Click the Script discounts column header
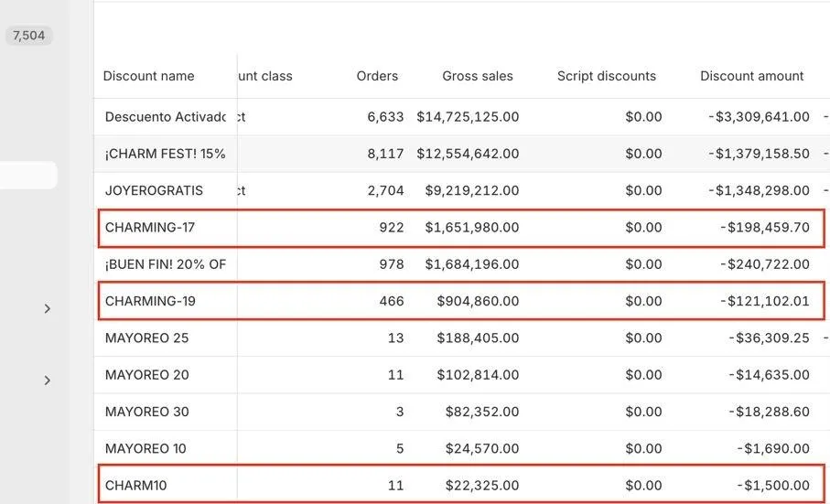830x504 pixels. 606,76
